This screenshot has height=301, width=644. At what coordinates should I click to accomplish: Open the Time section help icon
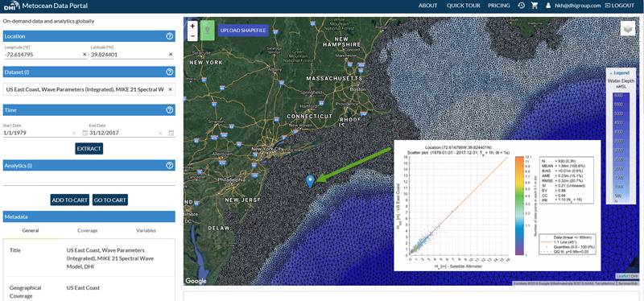click(169, 110)
